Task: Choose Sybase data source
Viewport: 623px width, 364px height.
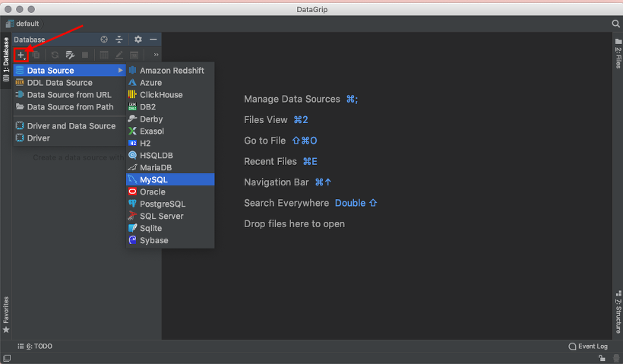Action: click(170, 240)
